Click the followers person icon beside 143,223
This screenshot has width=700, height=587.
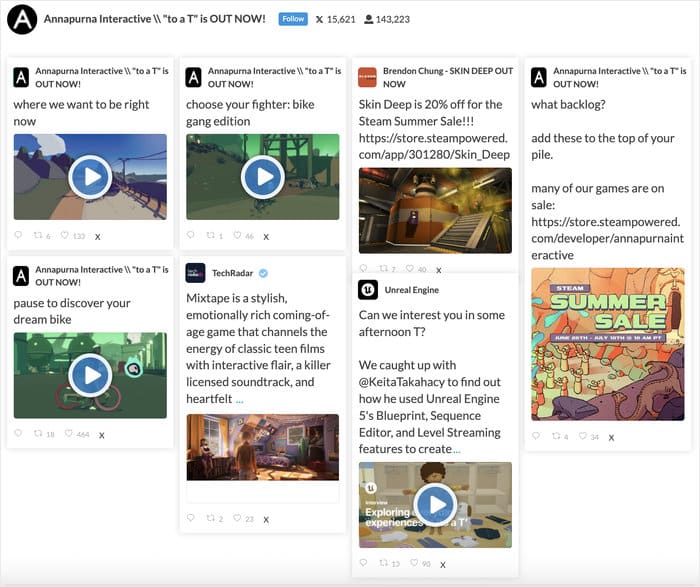click(368, 19)
